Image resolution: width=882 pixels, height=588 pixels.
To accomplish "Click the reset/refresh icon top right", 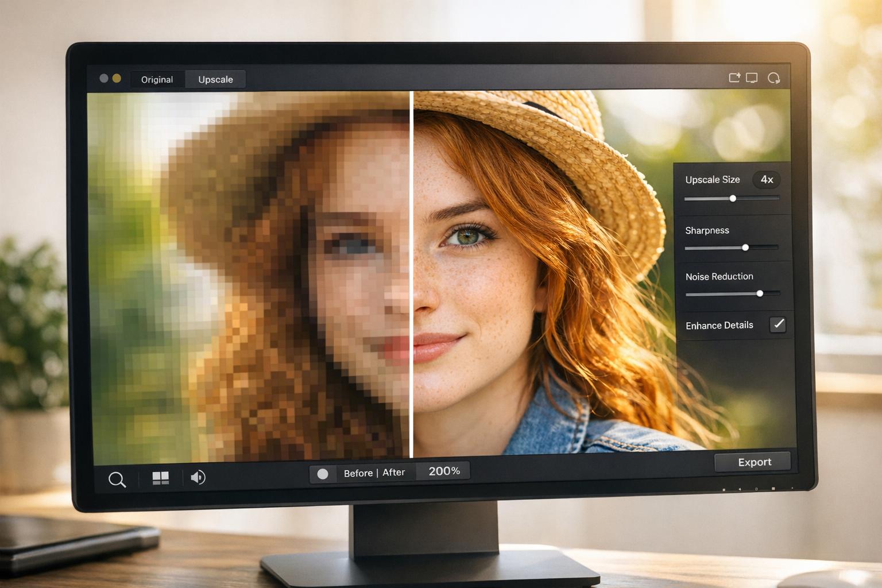I will click(x=774, y=77).
